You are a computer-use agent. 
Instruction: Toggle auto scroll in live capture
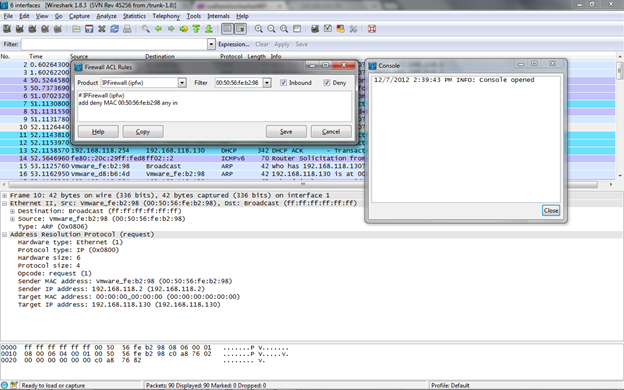point(240,29)
